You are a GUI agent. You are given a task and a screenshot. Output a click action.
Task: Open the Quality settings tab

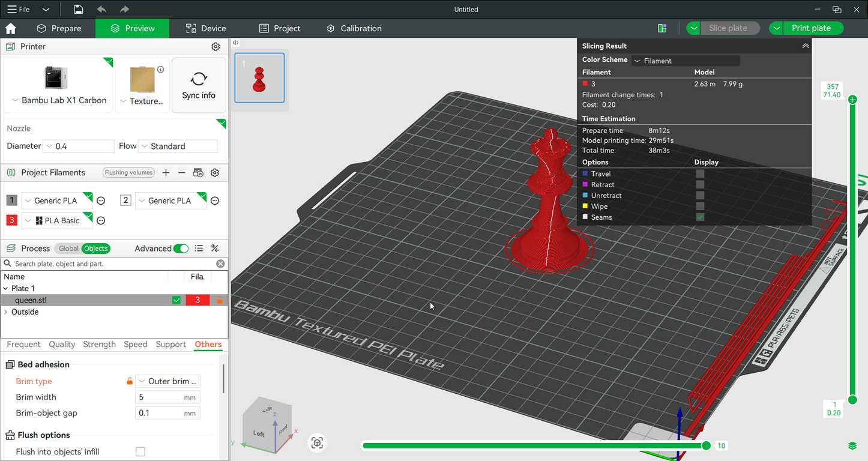62,345
